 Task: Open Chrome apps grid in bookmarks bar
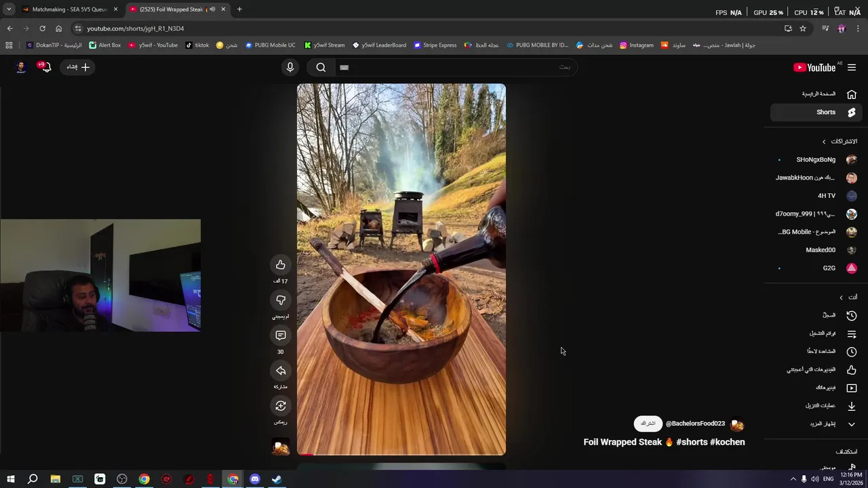[x=9, y=45]
